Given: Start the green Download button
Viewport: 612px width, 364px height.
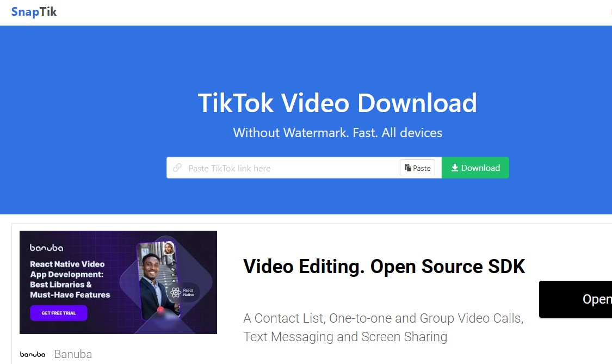Looking at the screenshot, I should click(x=475, y=168).
